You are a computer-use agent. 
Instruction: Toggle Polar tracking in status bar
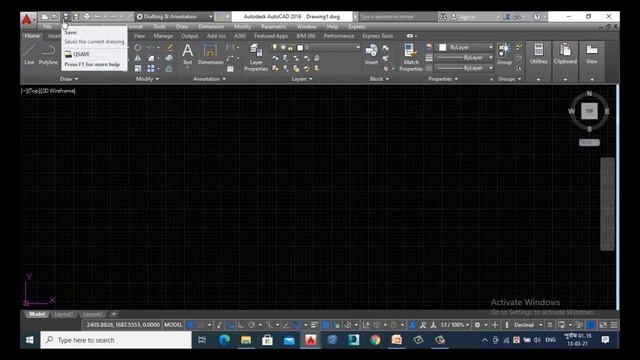point(252,325)
